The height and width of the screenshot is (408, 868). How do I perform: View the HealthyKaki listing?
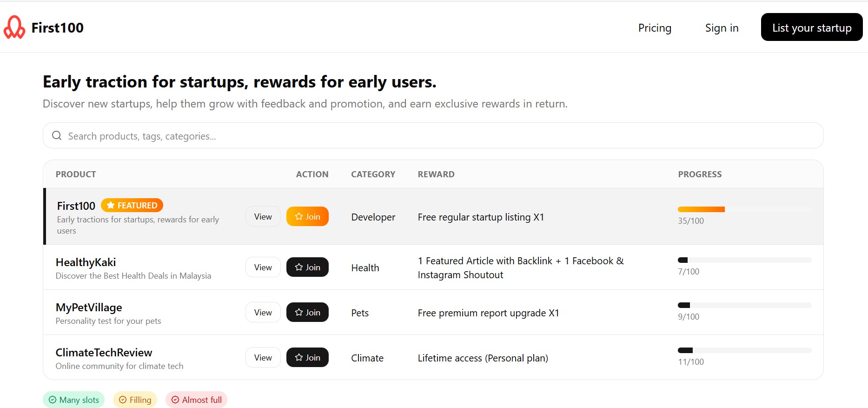click(x=263, y=268)
